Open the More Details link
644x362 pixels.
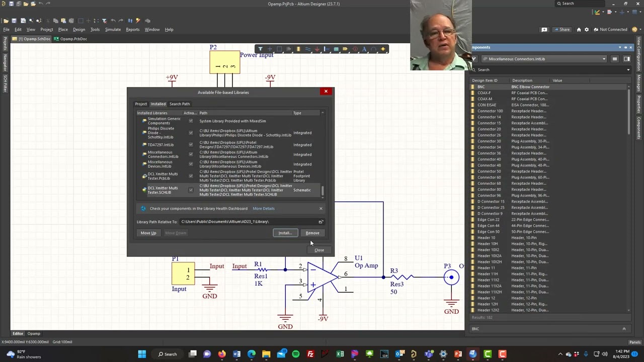click(264, 209)
